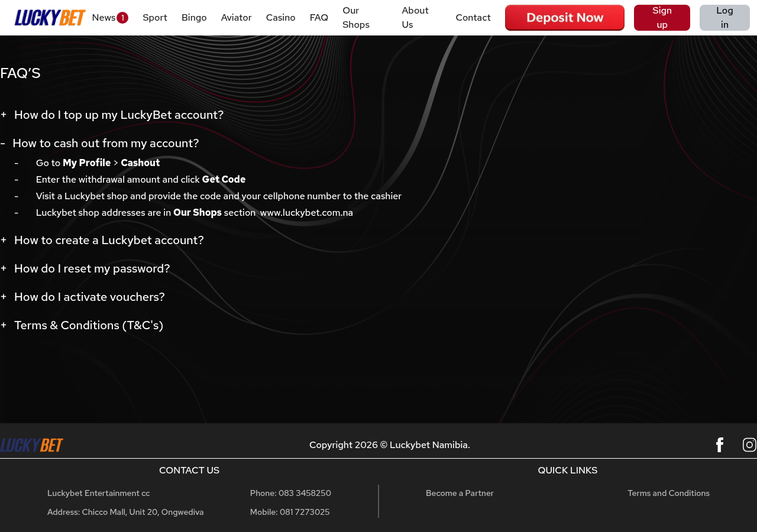The image size is (757, 532).
Task: Select the FAQ nav item
Action: [x=319, y=18]
